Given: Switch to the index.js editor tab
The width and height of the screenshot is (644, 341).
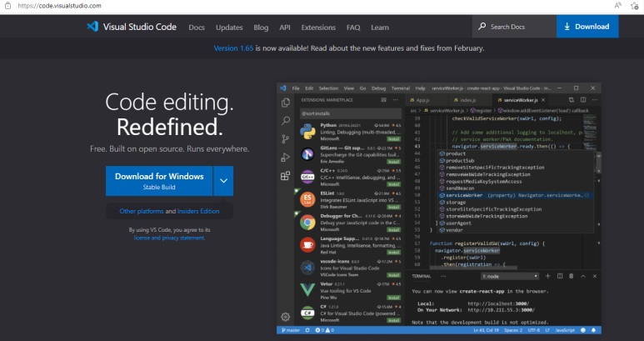Looking at the screenshot, I should coord(467,100).
